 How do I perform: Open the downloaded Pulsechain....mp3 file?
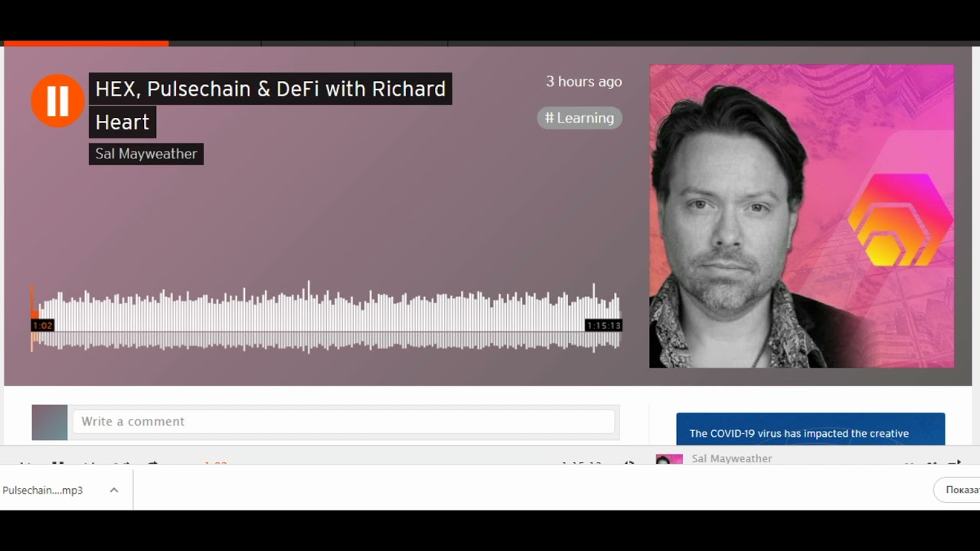tap(44, 491)
